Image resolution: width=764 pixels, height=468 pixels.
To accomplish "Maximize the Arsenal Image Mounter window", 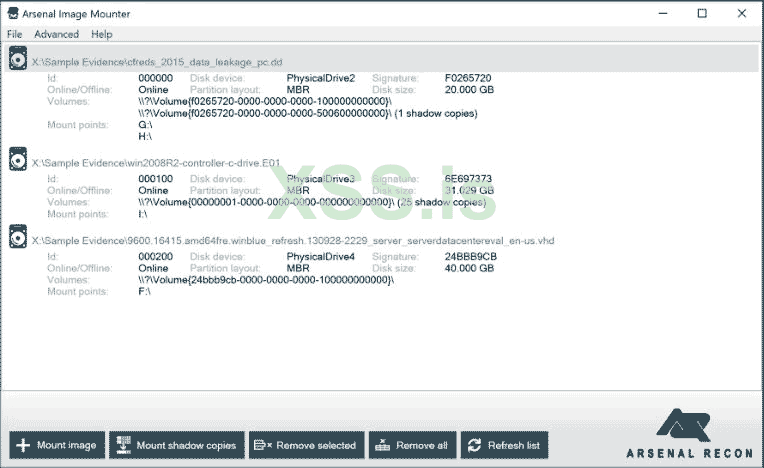I will point(702,14).
